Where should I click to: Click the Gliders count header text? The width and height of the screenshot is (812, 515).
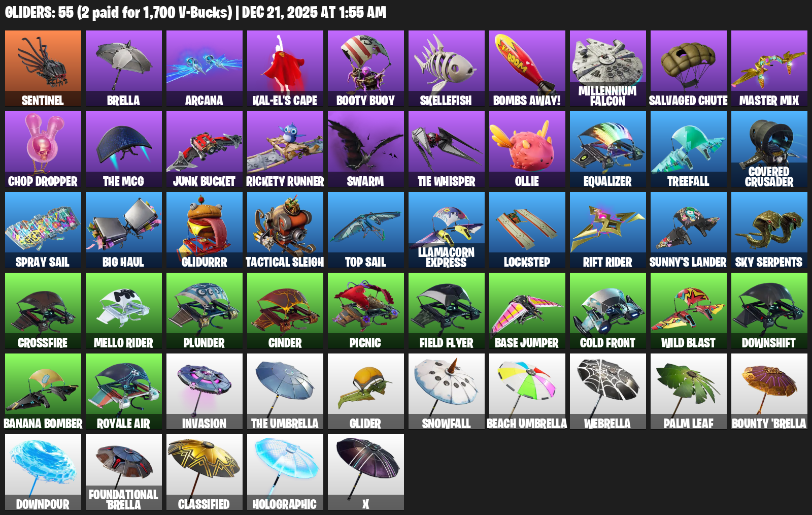tap(196, 12)
